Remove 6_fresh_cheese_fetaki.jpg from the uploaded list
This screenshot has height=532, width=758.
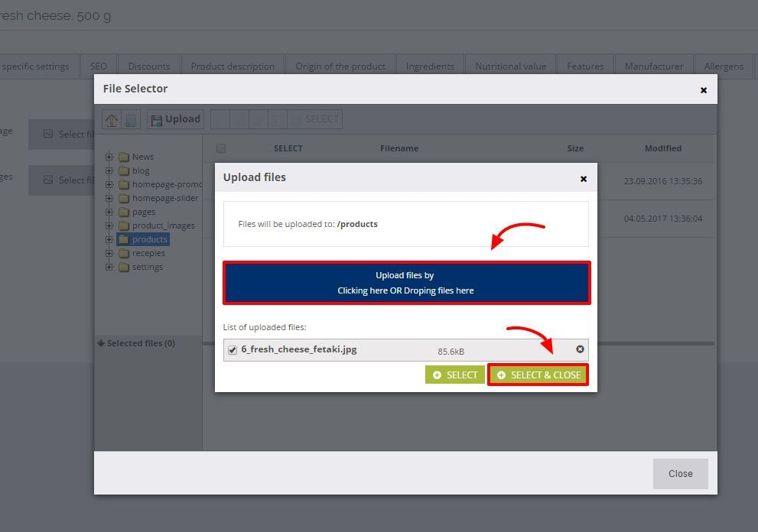pyautogui.click(x=580, y=349)
